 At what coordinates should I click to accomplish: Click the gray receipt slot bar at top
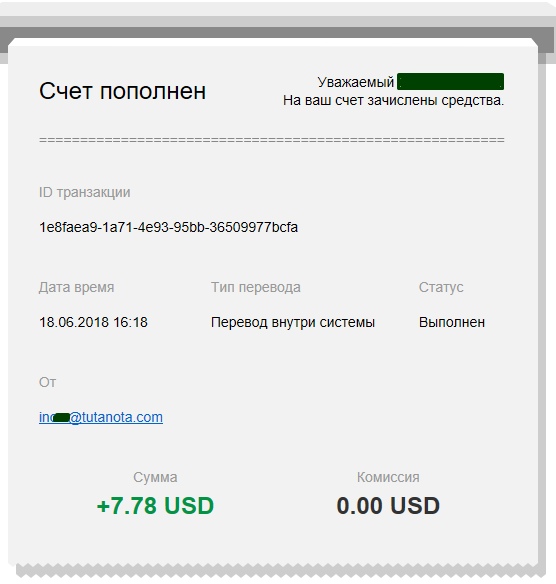click(x=278, y=32)
